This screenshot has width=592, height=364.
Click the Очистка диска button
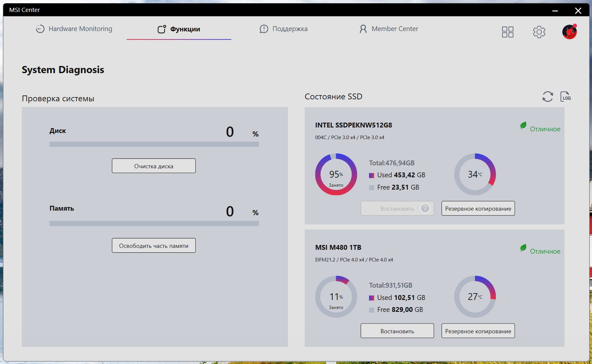coord(154,166)
